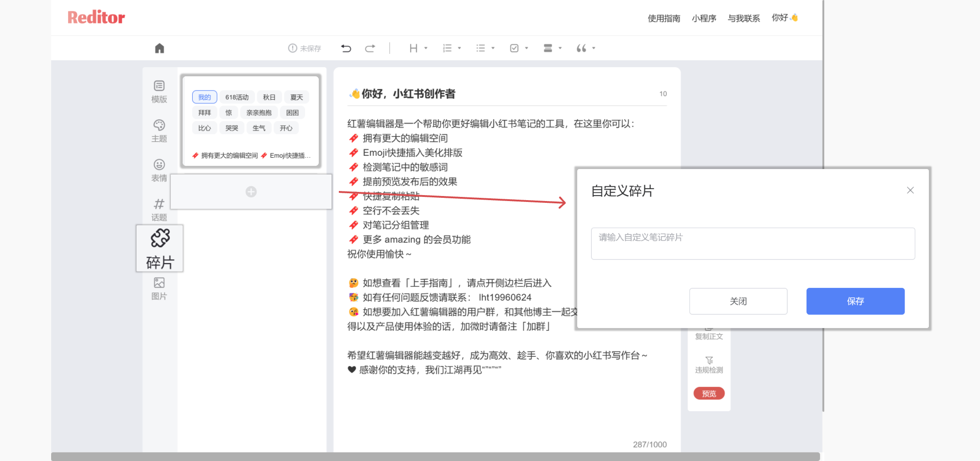Image resolution: width=980 pixels, height=461 pixels.
Task: Click the horizontal scrollbar at bottom
Action: (x=436, y=456)
